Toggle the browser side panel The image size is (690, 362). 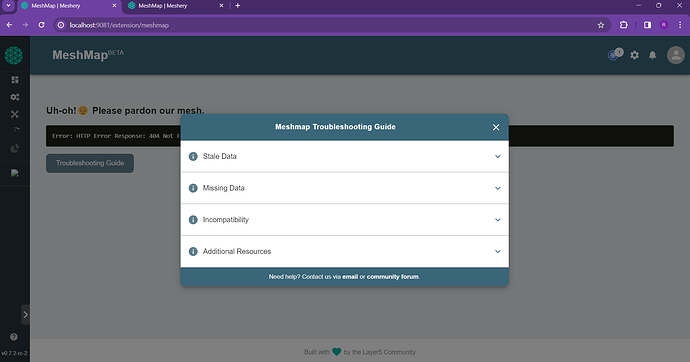click(x=647, y=25)
